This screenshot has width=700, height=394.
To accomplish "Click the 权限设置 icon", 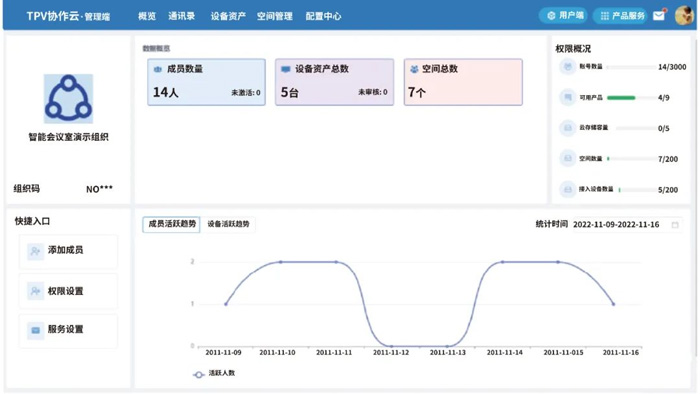I will (x=35, y=291).
